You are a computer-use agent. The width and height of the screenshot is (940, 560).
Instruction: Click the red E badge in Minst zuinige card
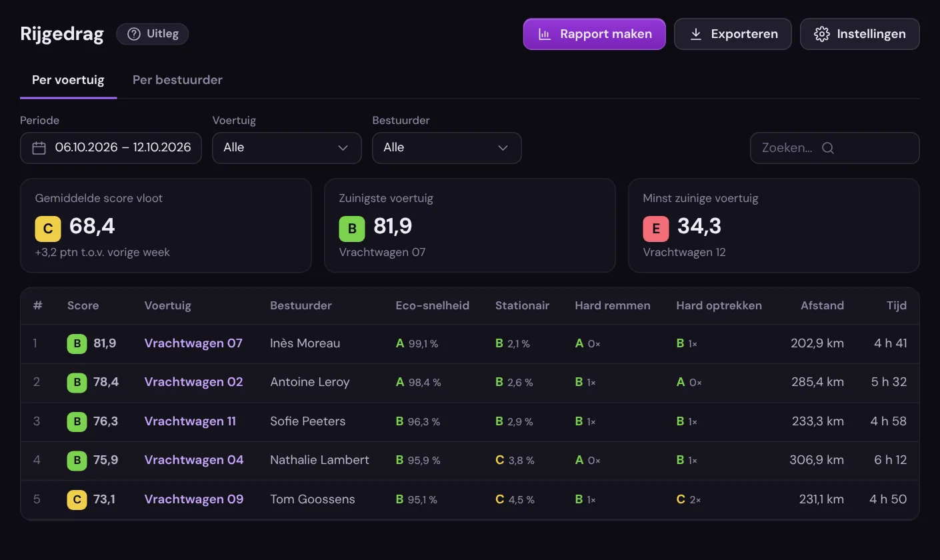pyautogui.click(x=656, y=229)
